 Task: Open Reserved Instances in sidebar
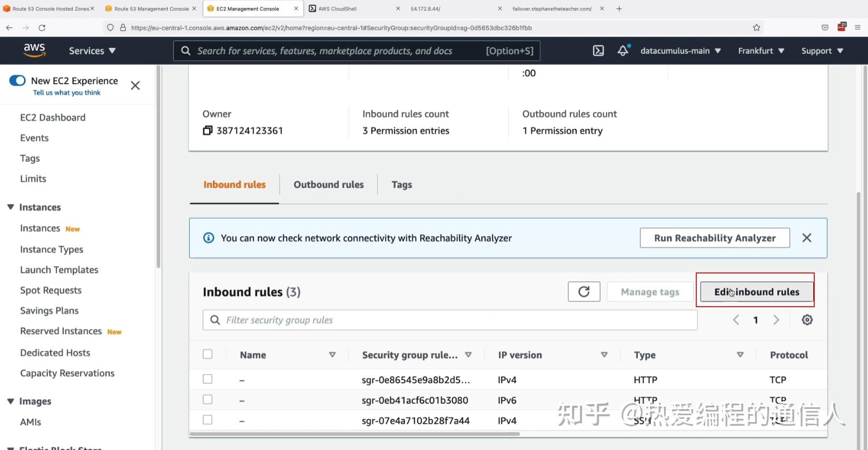61,331
